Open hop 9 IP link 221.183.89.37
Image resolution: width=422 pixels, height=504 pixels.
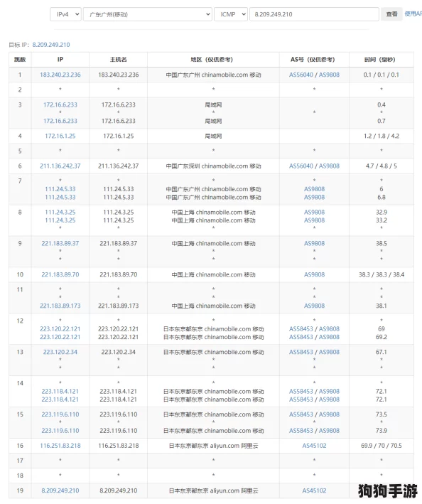60,244
